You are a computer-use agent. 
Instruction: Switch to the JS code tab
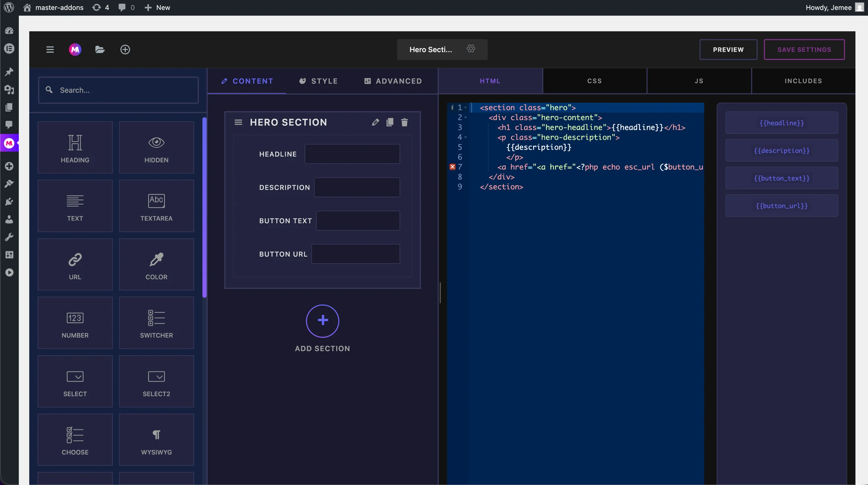(x=699, y=81)
